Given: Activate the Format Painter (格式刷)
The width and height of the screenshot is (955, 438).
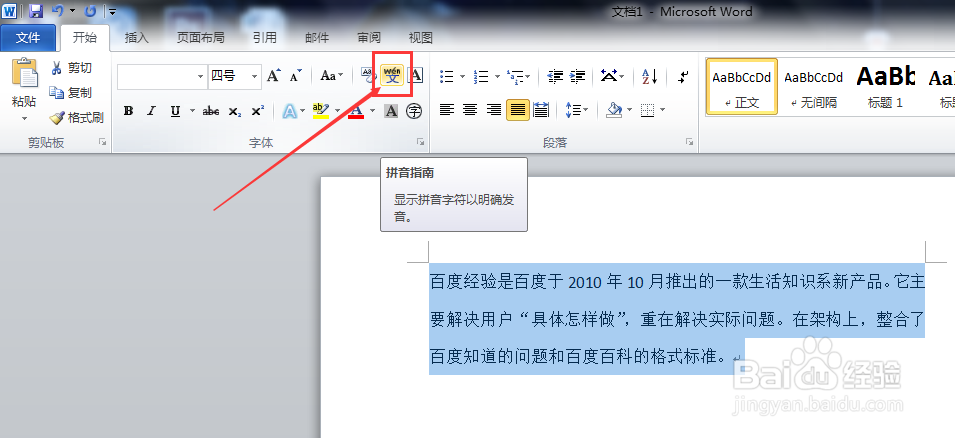Looking at the screenshot, I should (77, 118).
